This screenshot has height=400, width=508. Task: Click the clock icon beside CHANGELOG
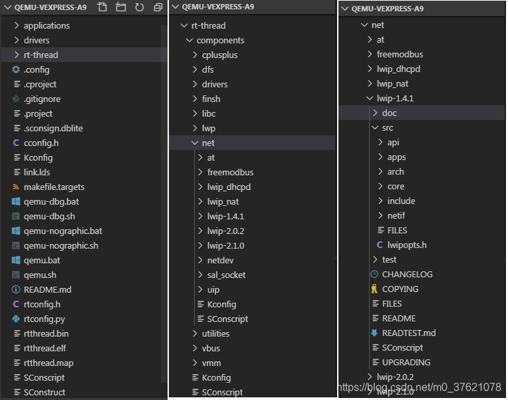[x=374, y=274]
